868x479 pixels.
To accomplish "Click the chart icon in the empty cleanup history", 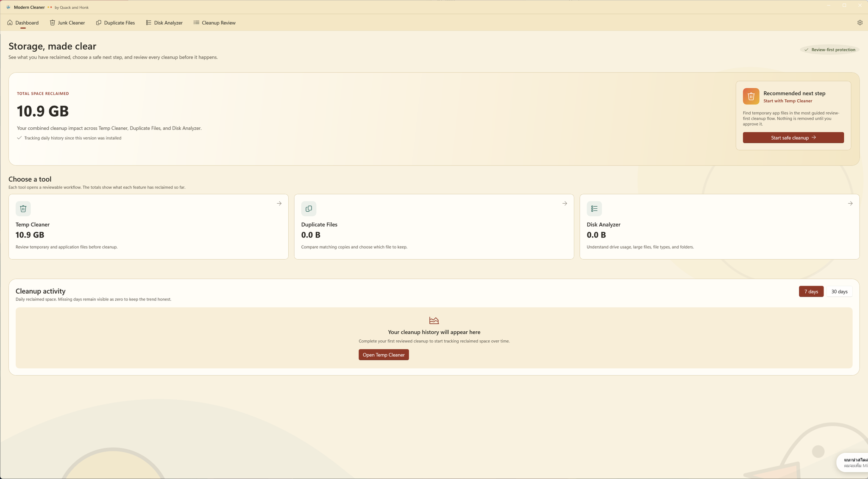I will click(434, 320).
